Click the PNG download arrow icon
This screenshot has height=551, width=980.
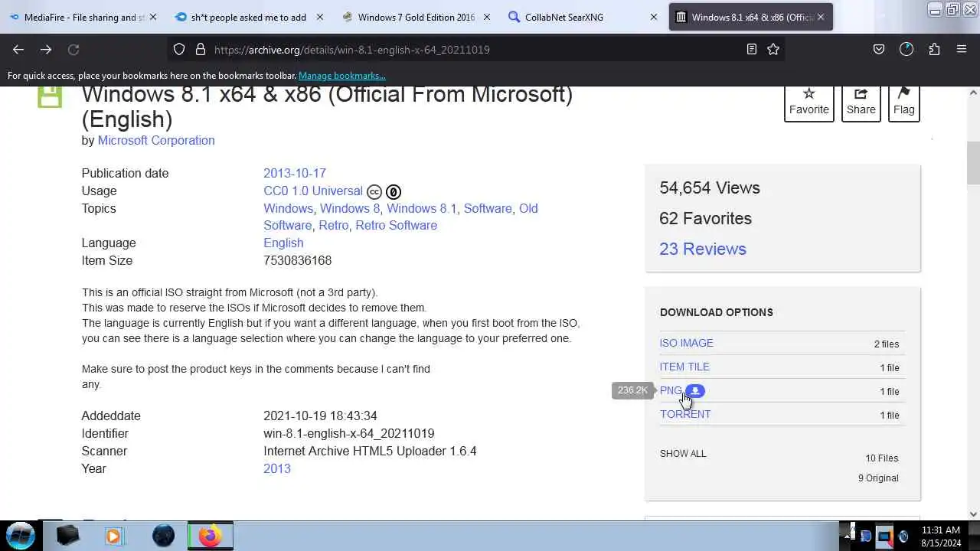tap(694, 391)
